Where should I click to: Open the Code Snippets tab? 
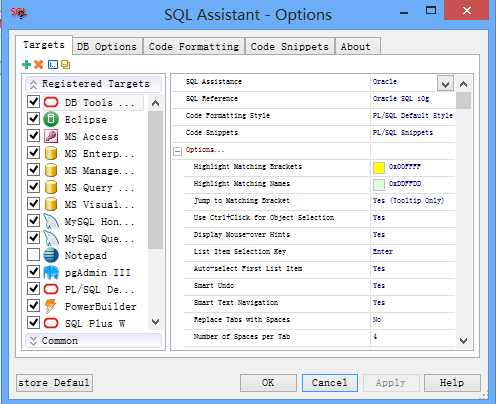tap(290, 47)
